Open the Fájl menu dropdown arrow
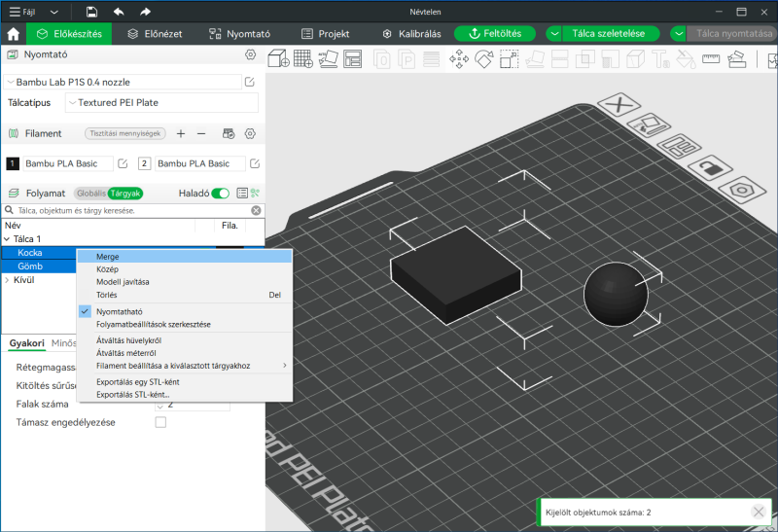 click(x=54, y=12)
